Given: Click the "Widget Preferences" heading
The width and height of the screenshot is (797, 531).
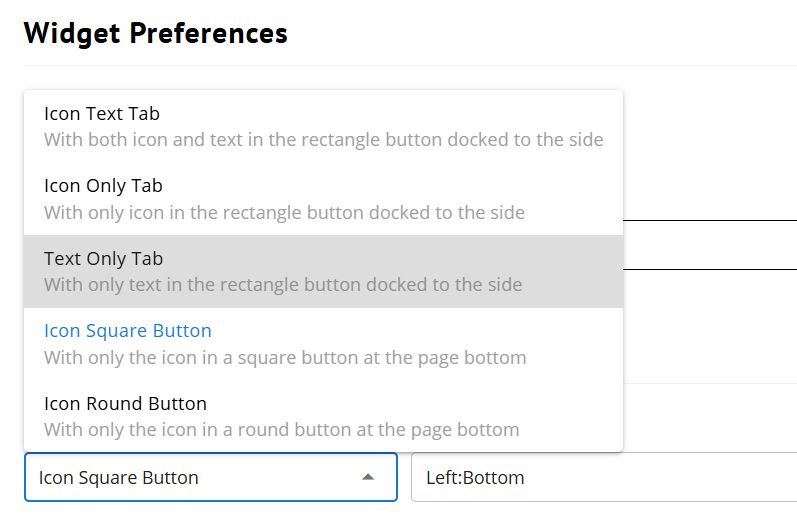Looking at the screenshot, I should click(x=155, y=33).
